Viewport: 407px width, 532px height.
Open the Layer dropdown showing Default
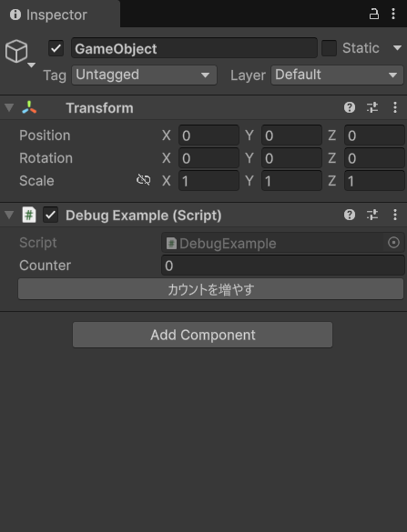[337, 75]
